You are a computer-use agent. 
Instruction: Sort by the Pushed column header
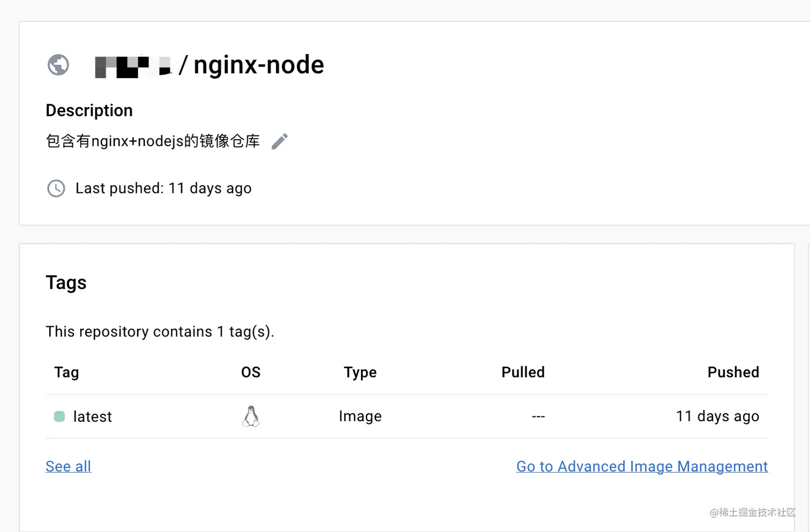click(733, 372)
